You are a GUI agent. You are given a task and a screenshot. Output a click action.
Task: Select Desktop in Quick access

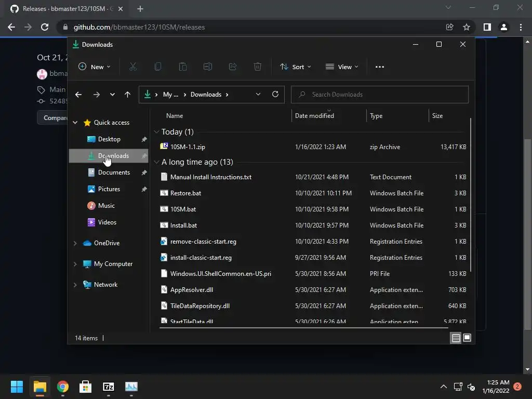109,139
